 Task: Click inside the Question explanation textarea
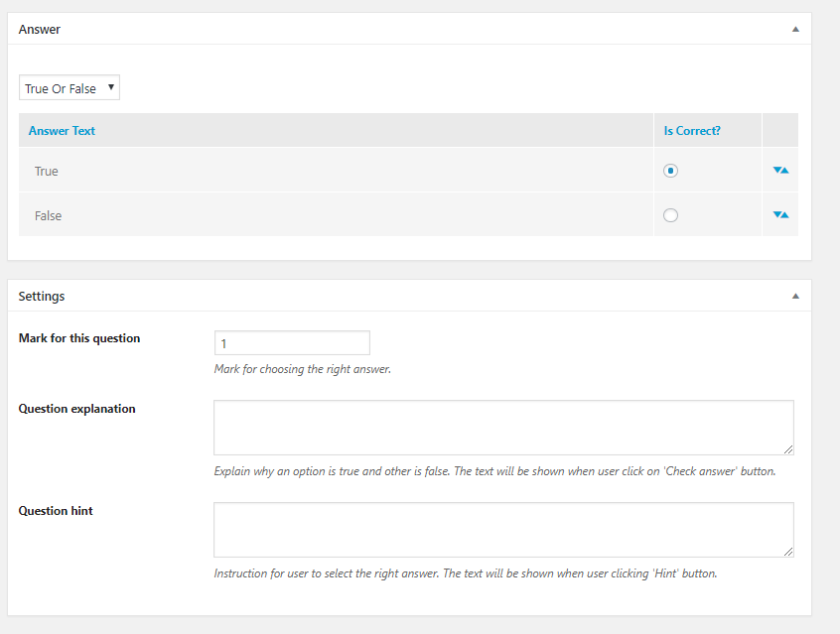[x=503, y=428]
